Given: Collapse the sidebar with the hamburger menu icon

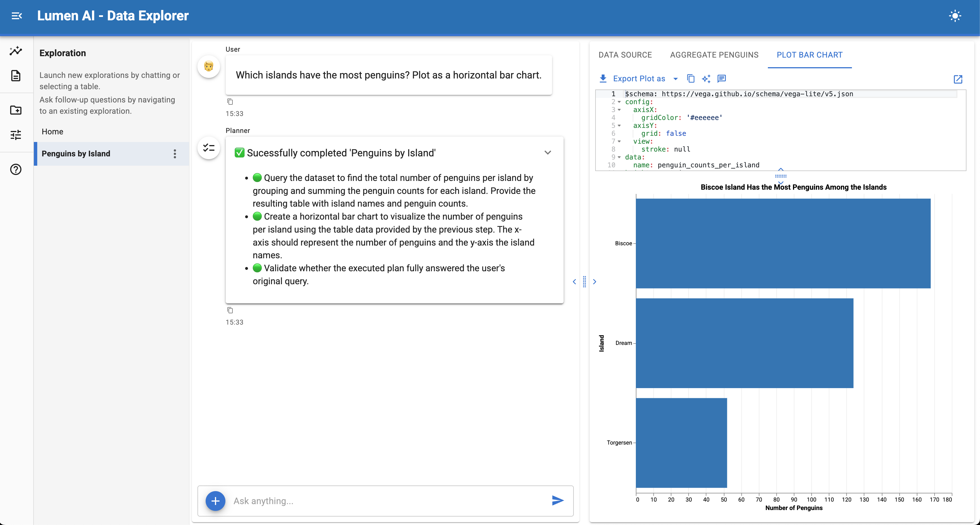Looking at the screenshot, I should pos(17,16).
